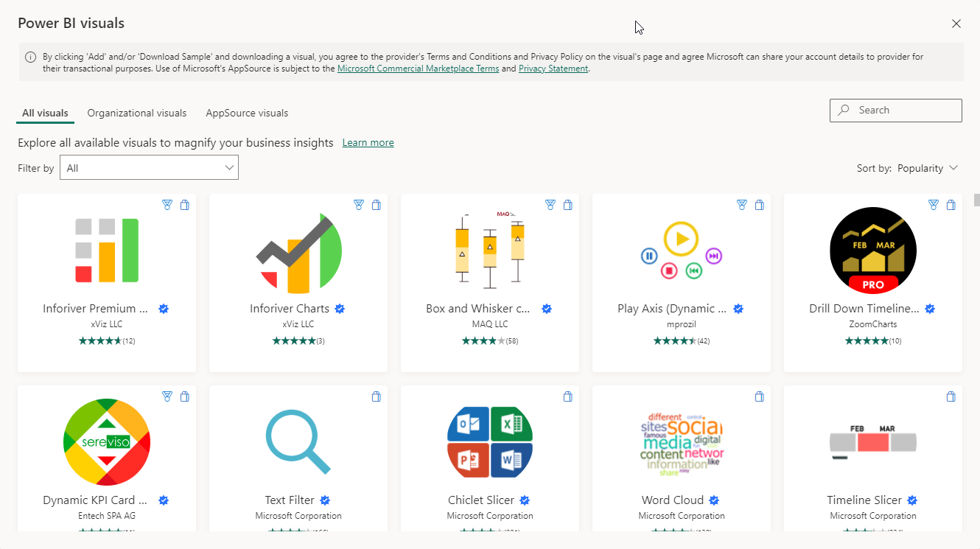Click the award medal icon on Inforiver Charts
Viewport: 980px width, 549px height.
tap(359, 205)
